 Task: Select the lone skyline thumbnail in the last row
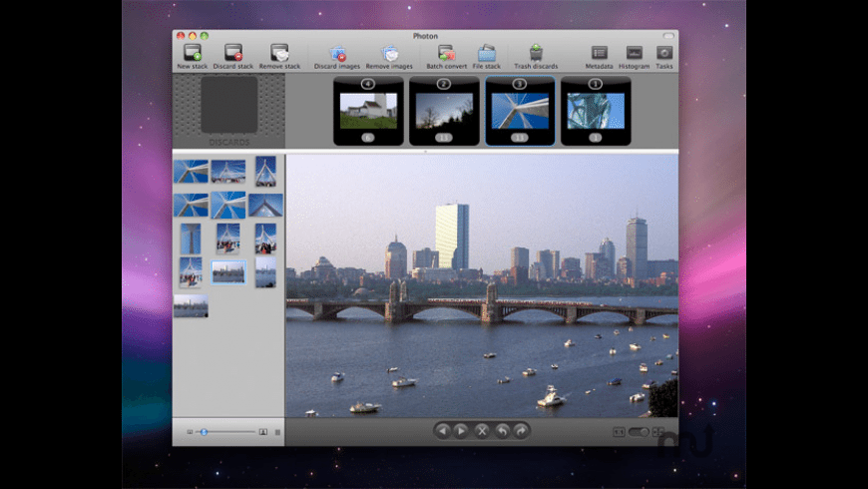(191, 306)
